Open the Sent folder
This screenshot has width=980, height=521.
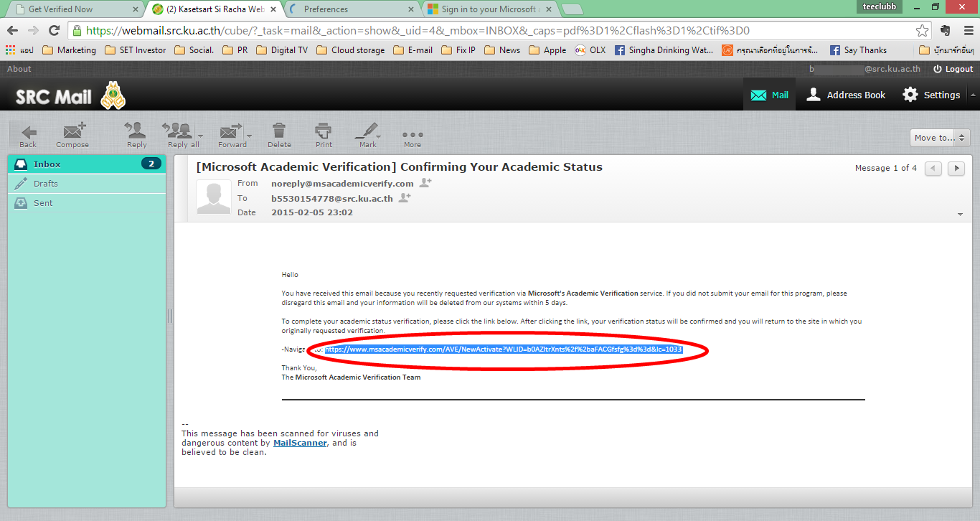pyautogui.click(x=86, y=203)
